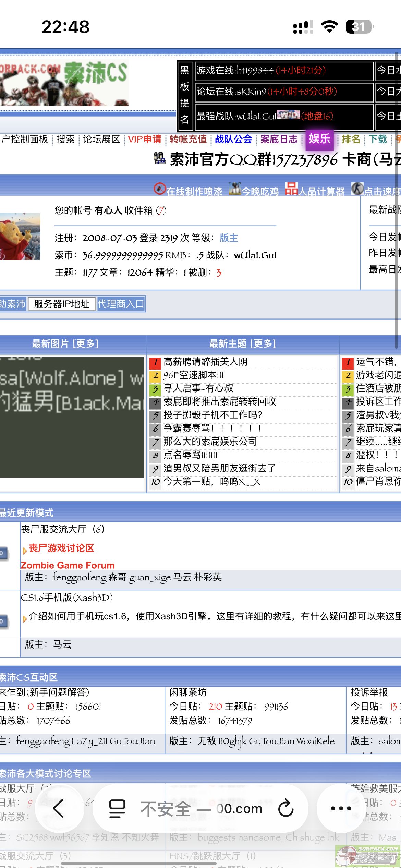Open the 转帐充值 menu item
Image resolution: width=401 pixels, height=868 pixels.
[x=188, y=139]
